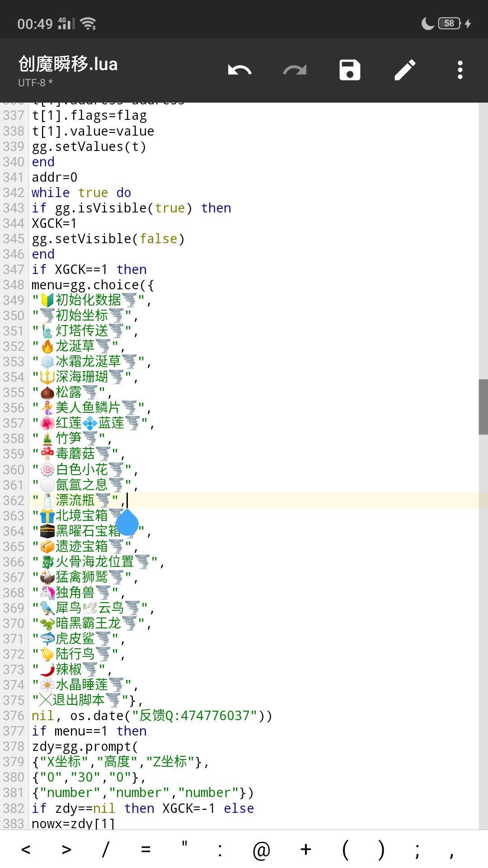Tap the gg.isVisible(true) line

pos(131,208)
